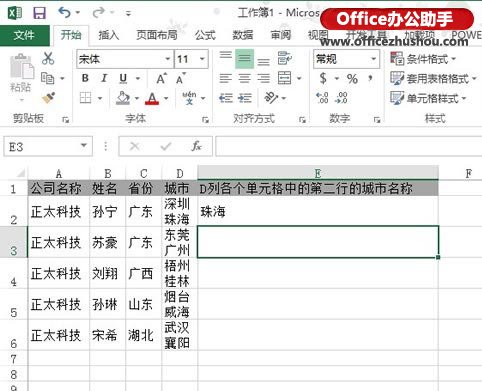Increase indent
482x391 pixels.
pyautogui.click(x=245, y=98)
